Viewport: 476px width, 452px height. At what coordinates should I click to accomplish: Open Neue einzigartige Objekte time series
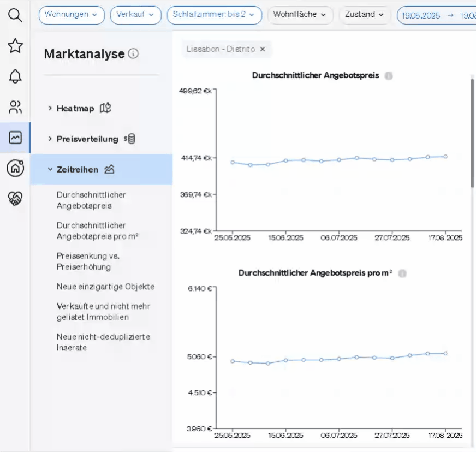tap(105, 287)
